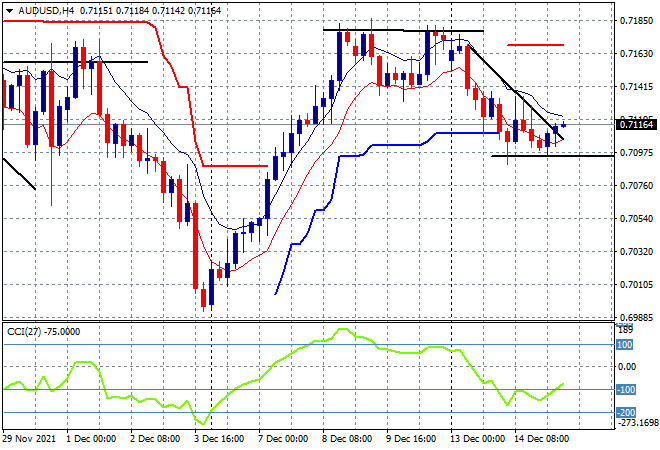
Task: Click the 13 Dec 00:00 time label
Action: pos(477,439)
